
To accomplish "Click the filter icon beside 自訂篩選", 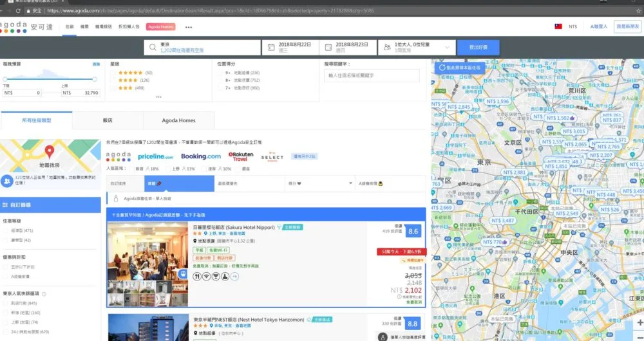I will pos(5,205).
